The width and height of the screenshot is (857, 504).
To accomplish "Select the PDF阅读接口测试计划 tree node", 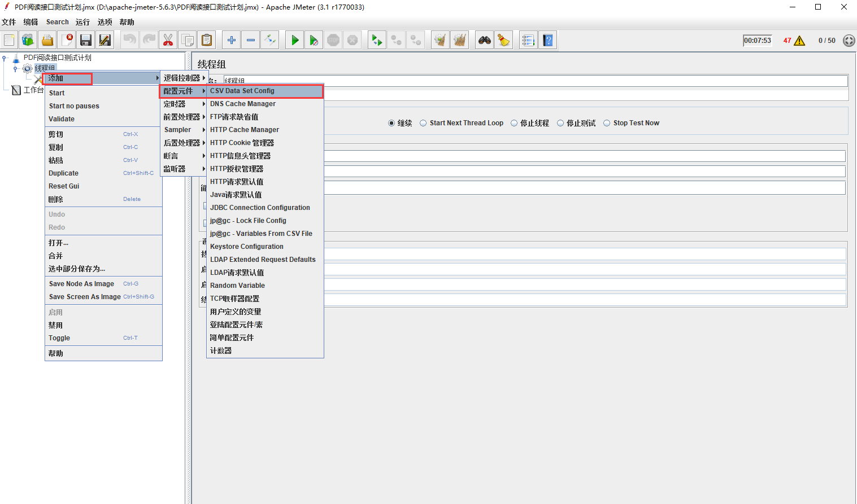I will (57, 58).
